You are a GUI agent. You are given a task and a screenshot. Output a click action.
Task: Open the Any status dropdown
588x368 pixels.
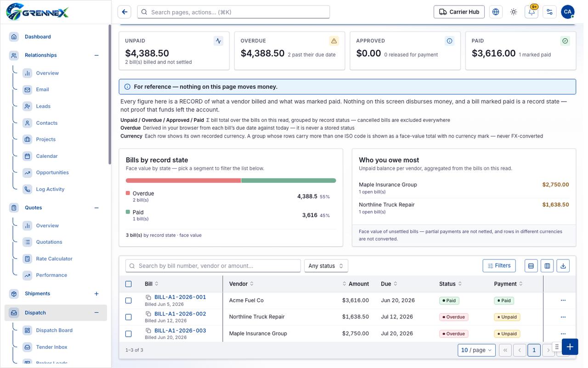(x=326, y=266)
